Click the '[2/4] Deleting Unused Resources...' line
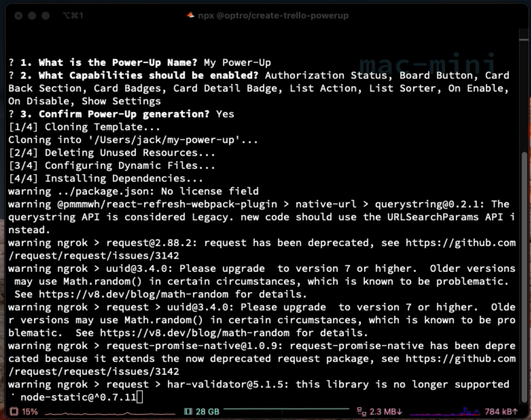 coord(112,153)
